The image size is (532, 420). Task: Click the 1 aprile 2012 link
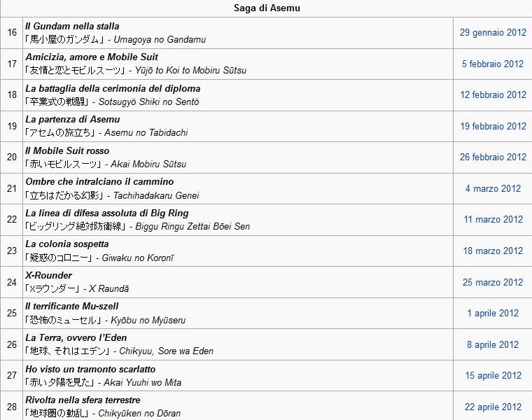tap(493, 313)
